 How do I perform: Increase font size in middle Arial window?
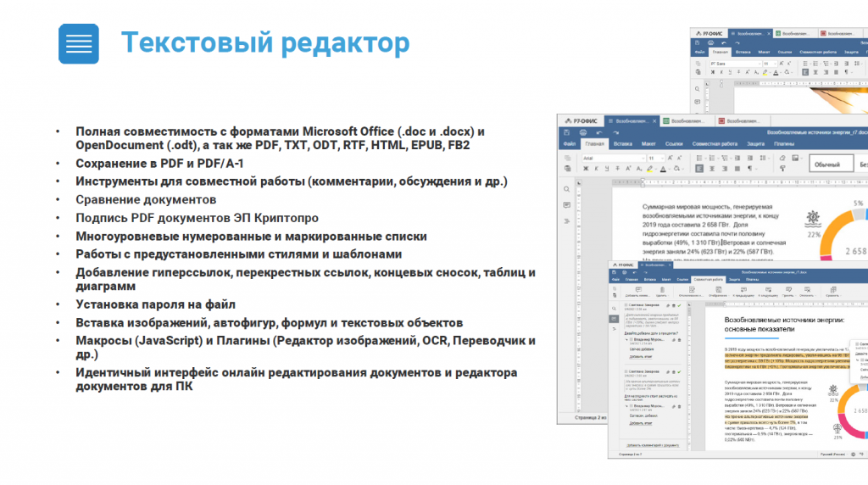point(670,158)
